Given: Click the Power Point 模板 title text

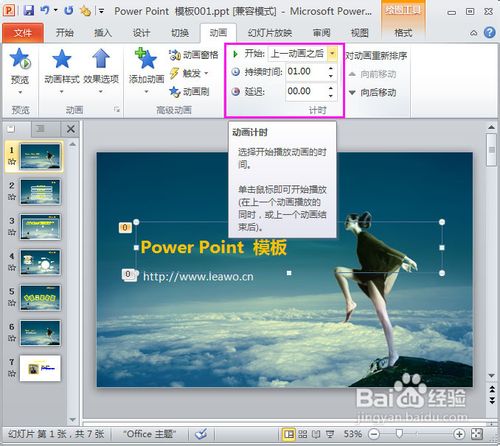Looking at the screenshot, I should 214,248.
